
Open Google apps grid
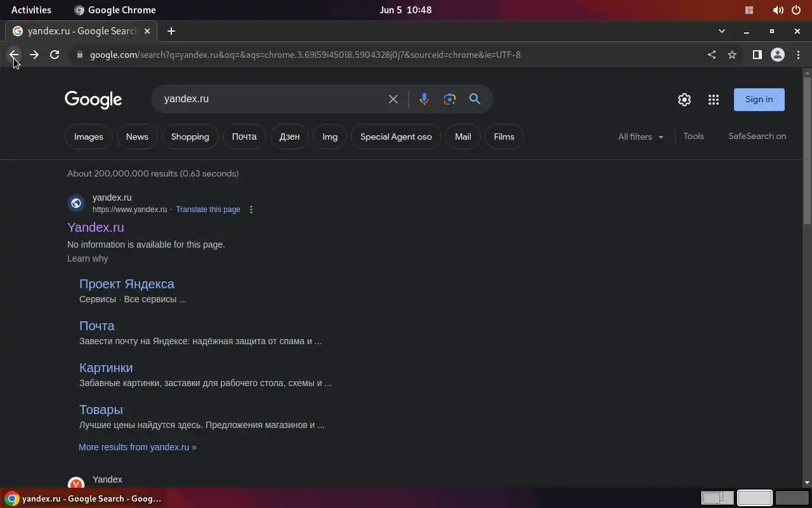click(714, 100)
